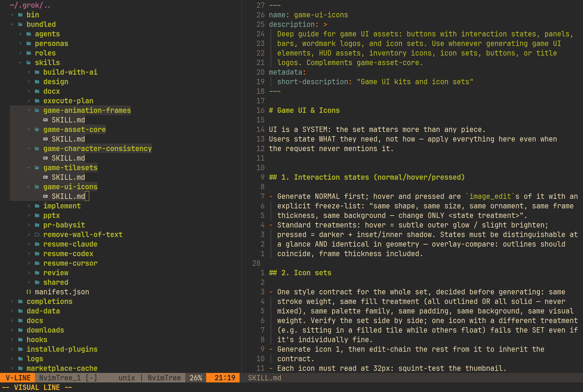Select the review folder name
Screen dimensions: 583x392
tap(56, 273)
